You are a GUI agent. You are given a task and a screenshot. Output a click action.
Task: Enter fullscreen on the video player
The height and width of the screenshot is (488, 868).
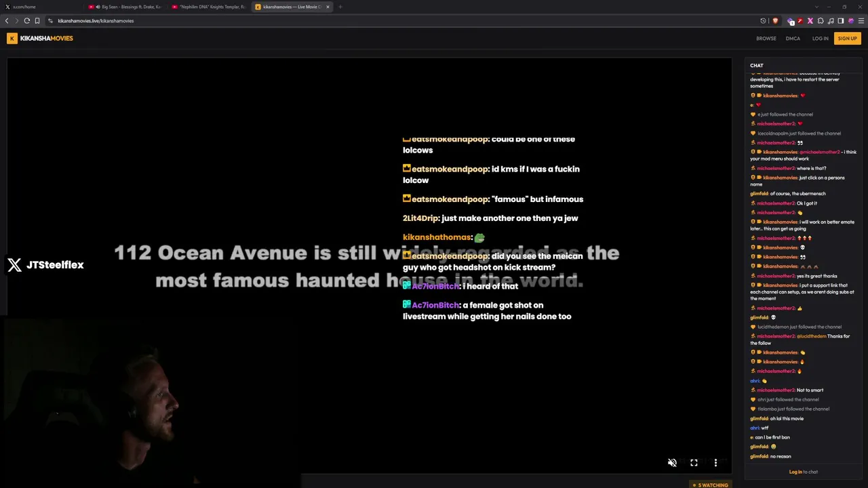(694, 463)
